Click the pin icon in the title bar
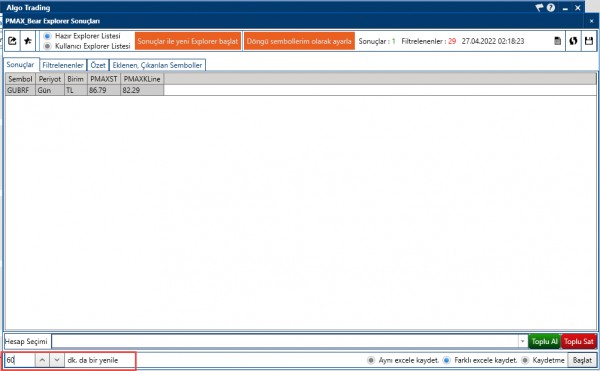Viewport: 600px width, 371px height. [539, 7]
